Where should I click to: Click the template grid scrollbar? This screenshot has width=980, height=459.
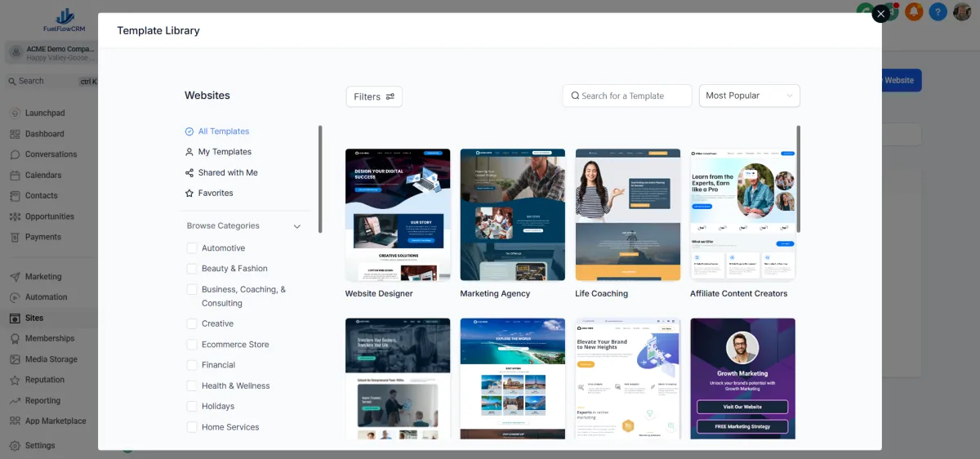pos(798,179)
